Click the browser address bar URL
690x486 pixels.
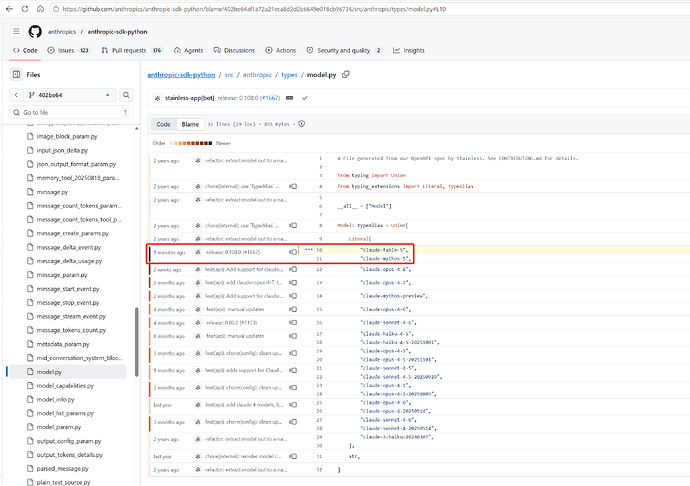[254, 9]
